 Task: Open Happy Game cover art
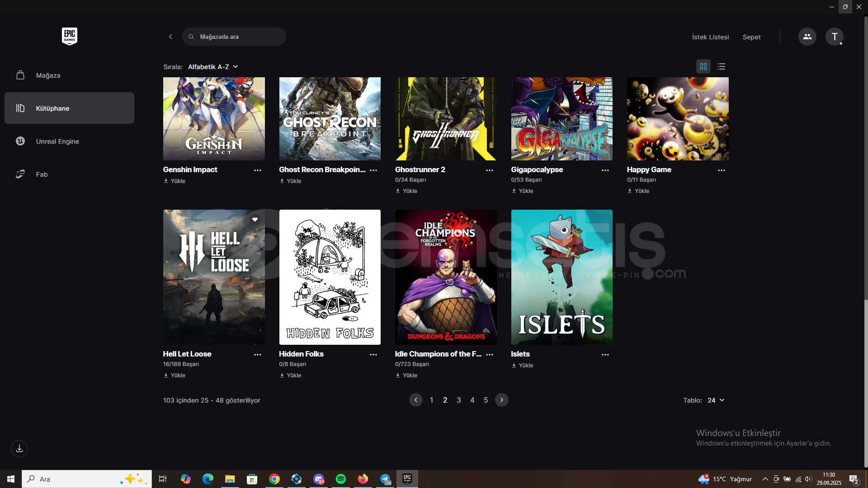(678, 119)
